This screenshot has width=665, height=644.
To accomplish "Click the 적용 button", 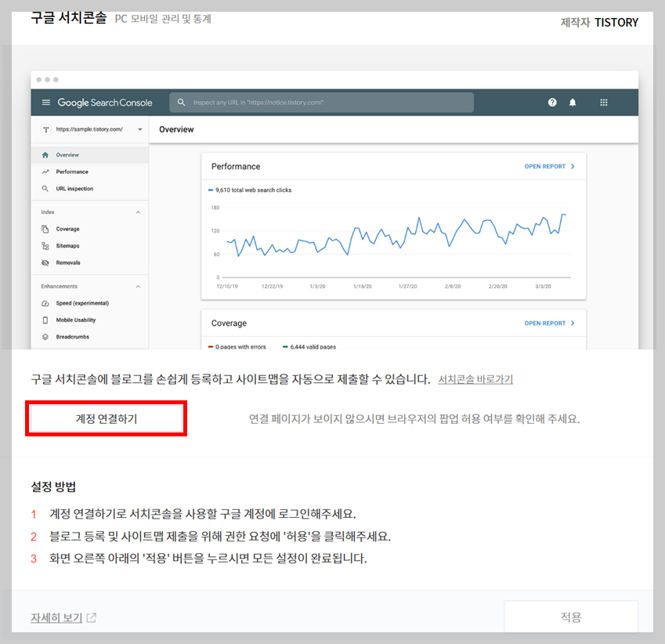I will point(571,617).
